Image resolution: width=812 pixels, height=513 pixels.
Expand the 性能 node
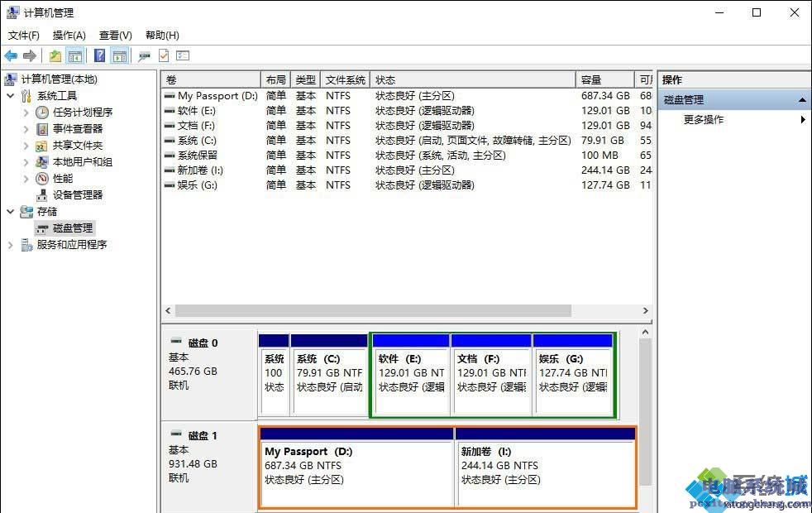coord(26,179)
